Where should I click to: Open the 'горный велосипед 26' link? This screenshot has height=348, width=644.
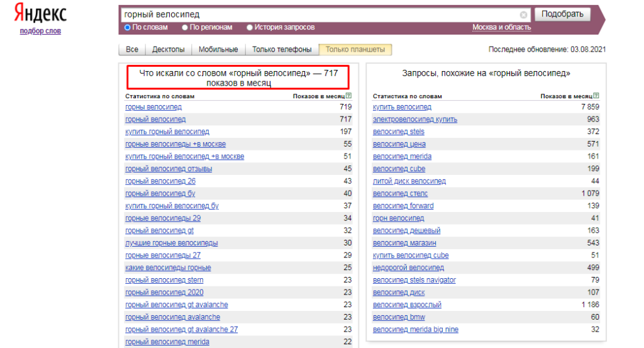[x=160, y=181]
